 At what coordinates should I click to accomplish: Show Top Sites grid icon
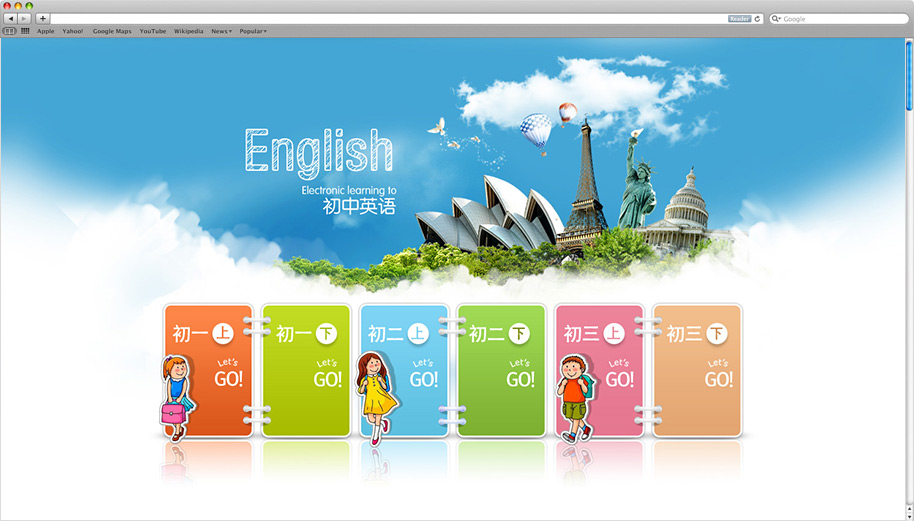[25, 31]
